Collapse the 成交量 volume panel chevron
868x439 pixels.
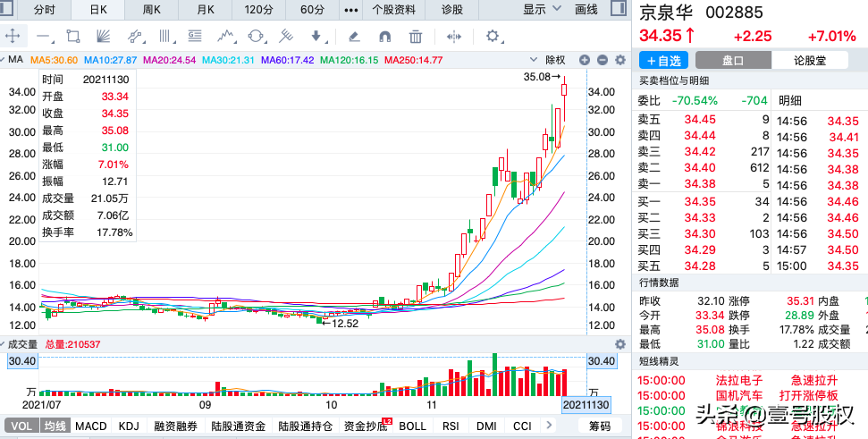[3, 344]
